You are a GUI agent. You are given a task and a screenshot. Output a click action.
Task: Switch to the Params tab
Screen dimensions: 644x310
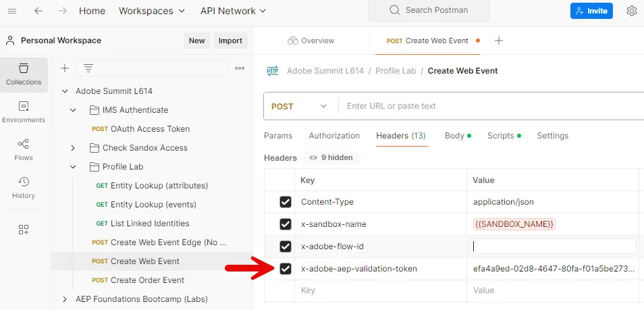click(278, 136)
